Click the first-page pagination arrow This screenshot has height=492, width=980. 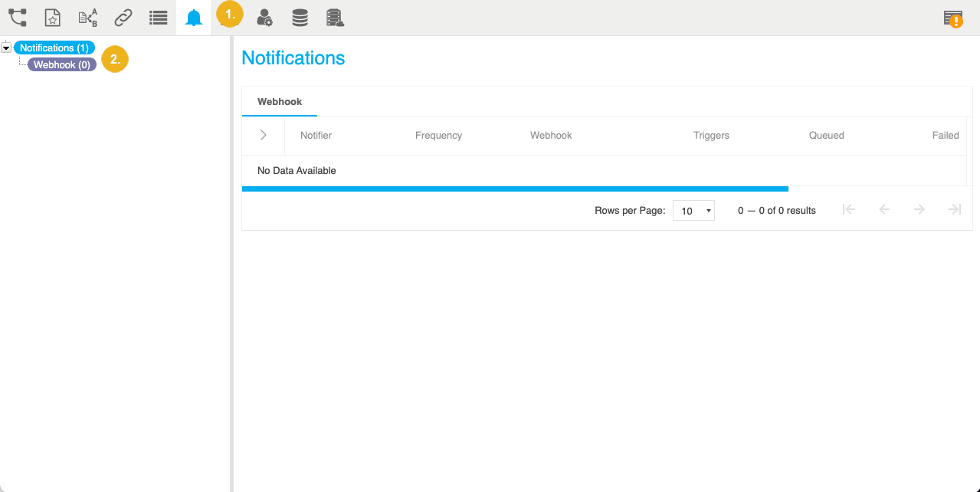point(848,209)
